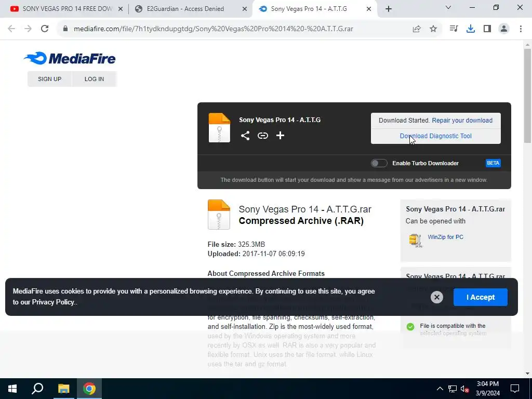Click the SIGN UP button

coord(49,79)
